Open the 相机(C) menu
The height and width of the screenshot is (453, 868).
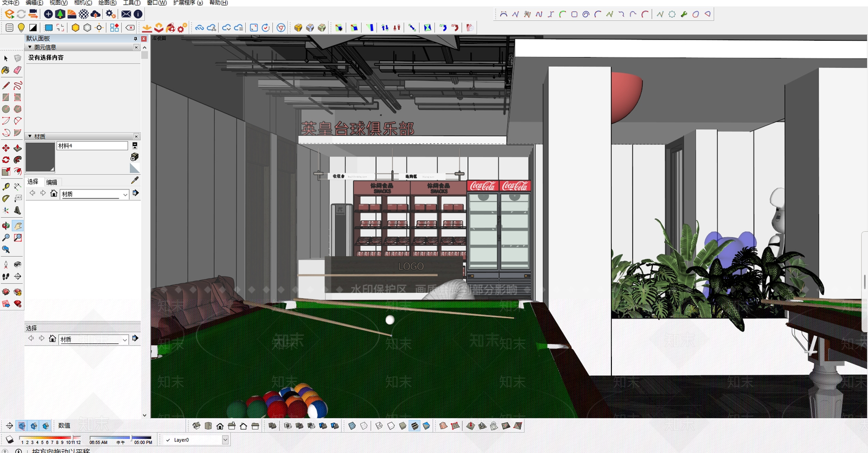tap(83, 3)
